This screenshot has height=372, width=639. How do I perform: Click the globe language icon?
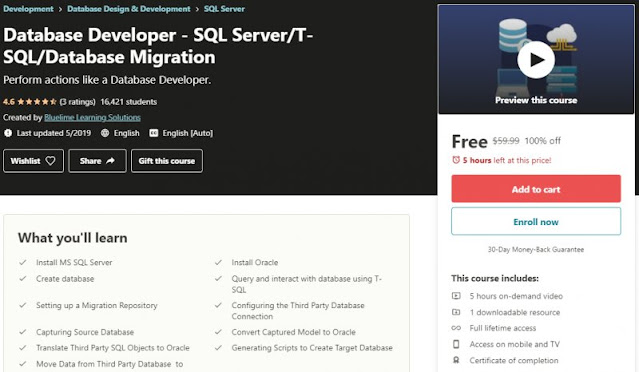tap(105, 133)
